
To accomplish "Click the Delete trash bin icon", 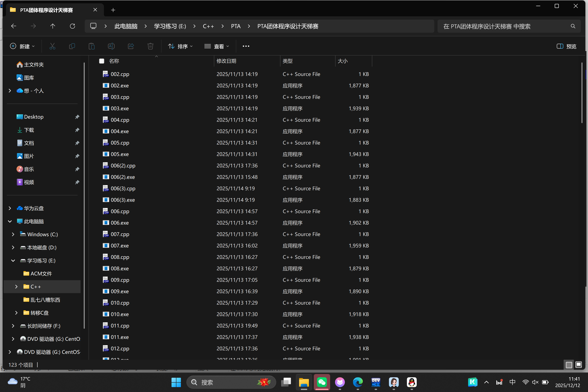I will (150, 46).
